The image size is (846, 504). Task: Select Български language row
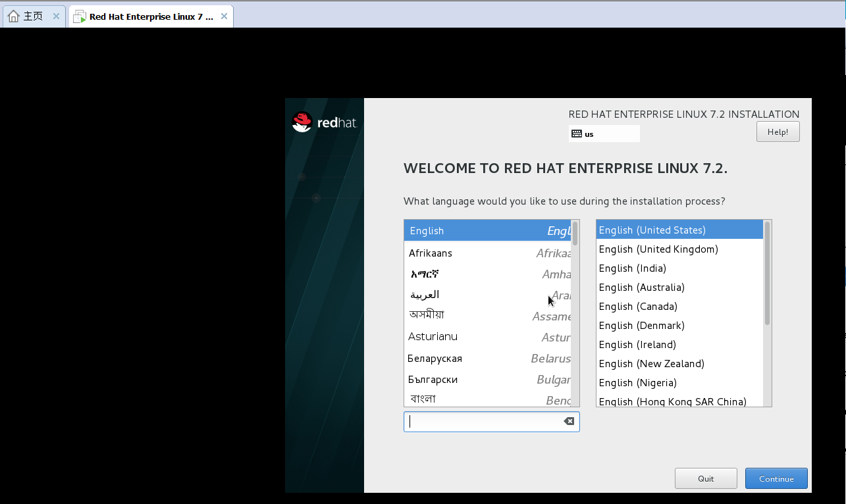coord(487,379)
